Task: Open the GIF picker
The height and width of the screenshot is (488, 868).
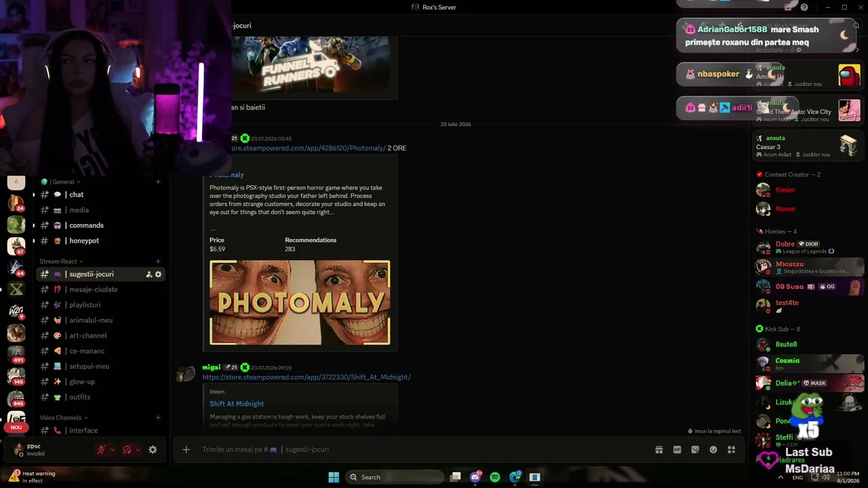Action: pos(677,449)
